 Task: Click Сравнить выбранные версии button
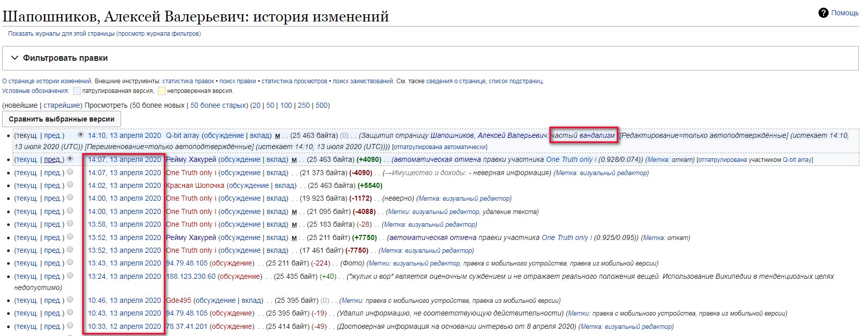pyautogui.click(x=62, y=119)
